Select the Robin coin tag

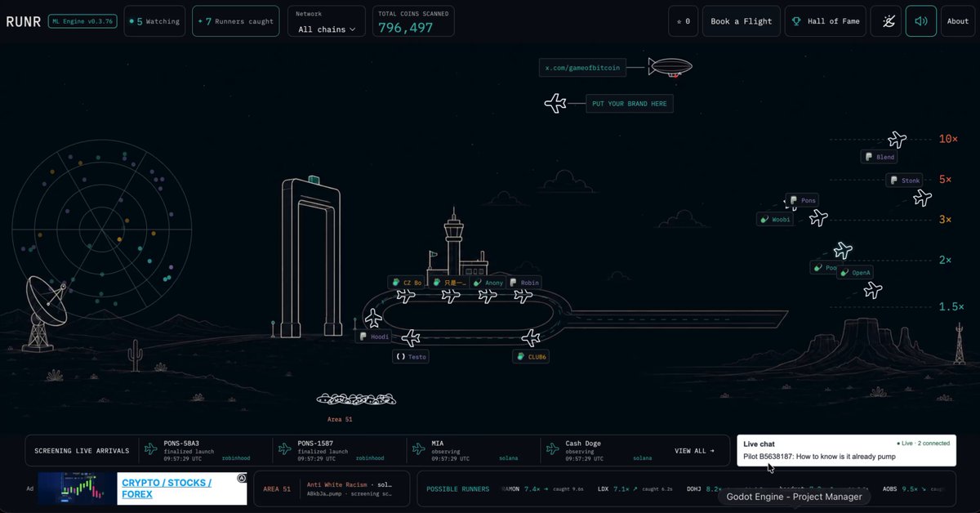(x=523, y=283)
